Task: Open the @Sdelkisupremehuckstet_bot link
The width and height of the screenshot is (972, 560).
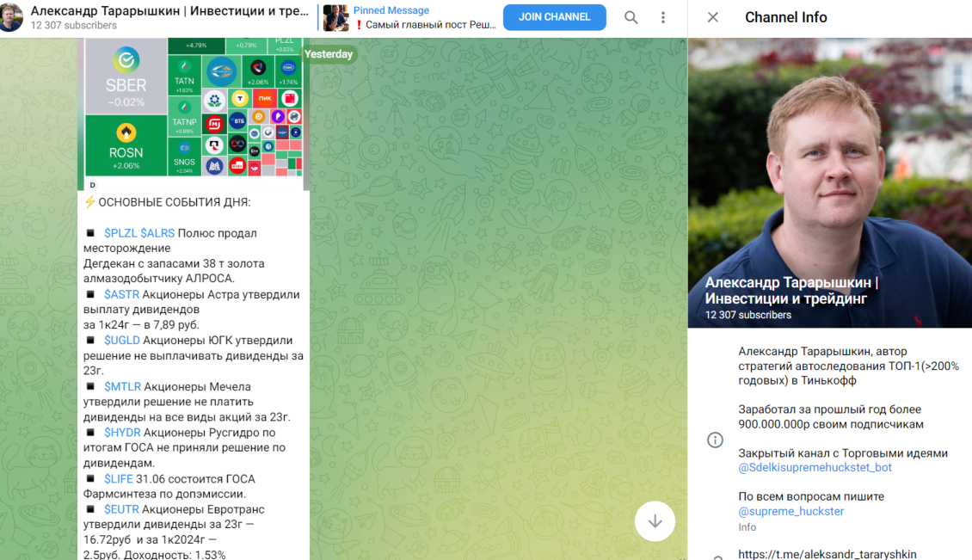Action: (x=815, y=468)
